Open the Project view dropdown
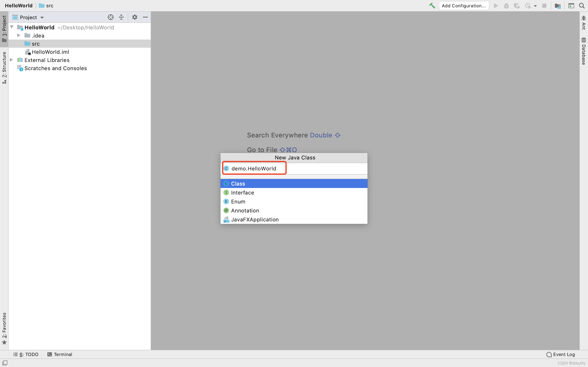This screenshot has width=588, height=367. tap(42, 17)
